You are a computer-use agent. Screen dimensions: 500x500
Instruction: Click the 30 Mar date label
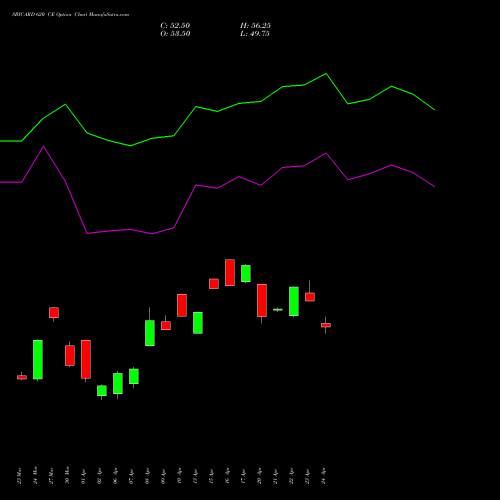pos(67,476)
